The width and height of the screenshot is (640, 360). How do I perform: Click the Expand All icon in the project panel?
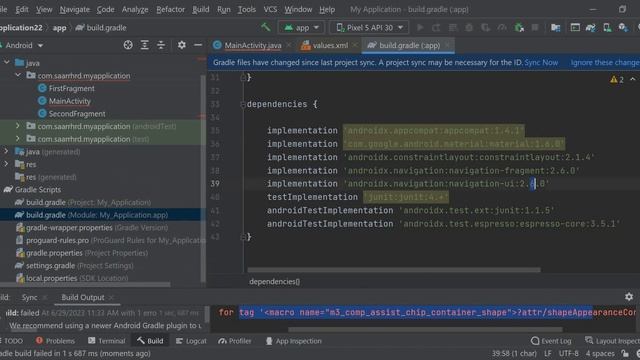[144, 45]
